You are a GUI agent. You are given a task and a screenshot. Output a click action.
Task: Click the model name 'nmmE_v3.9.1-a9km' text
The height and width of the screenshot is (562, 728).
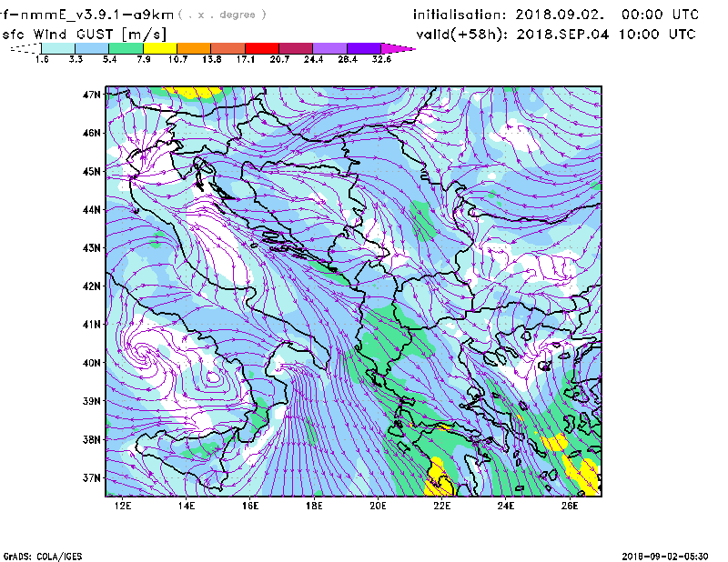point(96,15)
